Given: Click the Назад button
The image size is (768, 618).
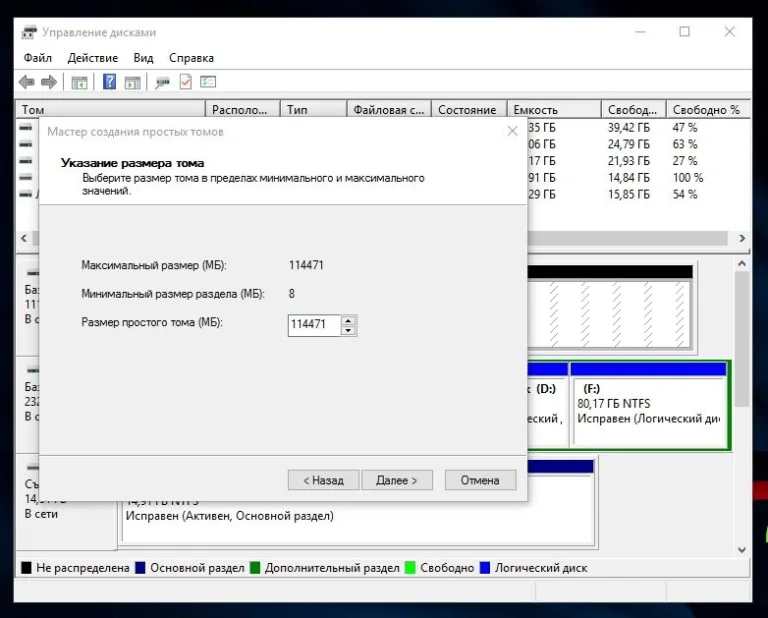Looking at the screenshot, I should tap(323, 480).
